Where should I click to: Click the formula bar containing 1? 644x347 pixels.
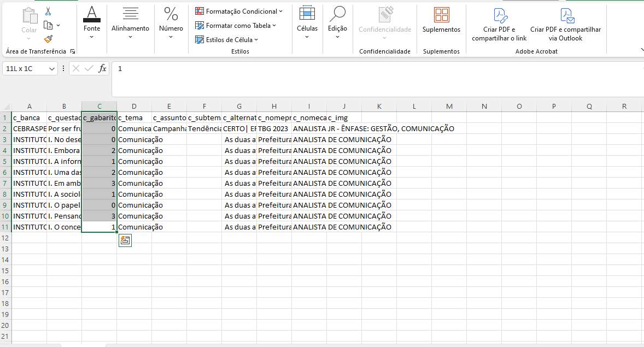(377, 79)
